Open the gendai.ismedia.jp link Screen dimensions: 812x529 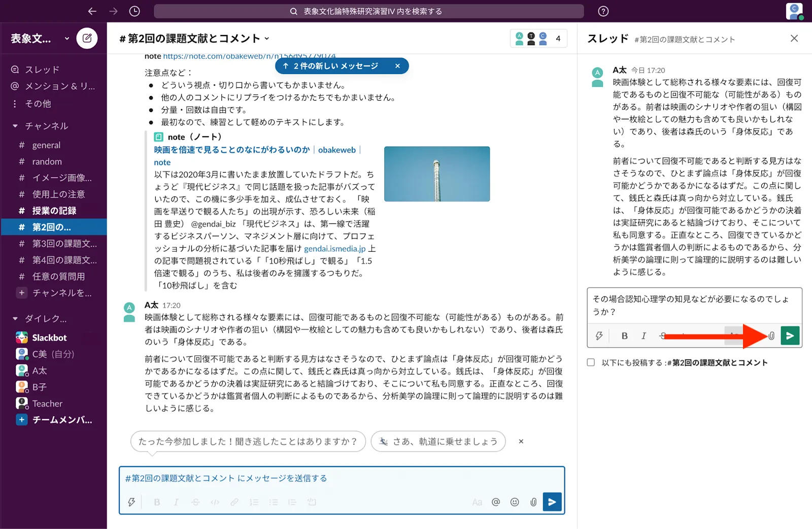click(x=334, y=249)
